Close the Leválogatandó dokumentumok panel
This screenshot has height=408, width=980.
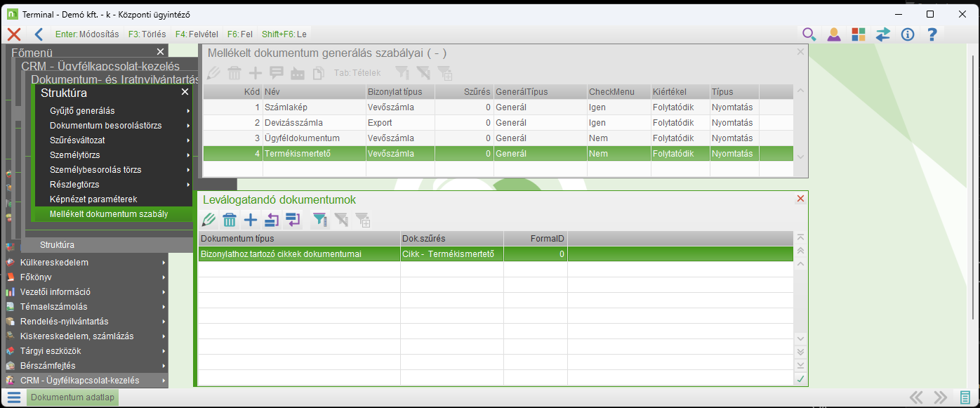pos(800,199)
